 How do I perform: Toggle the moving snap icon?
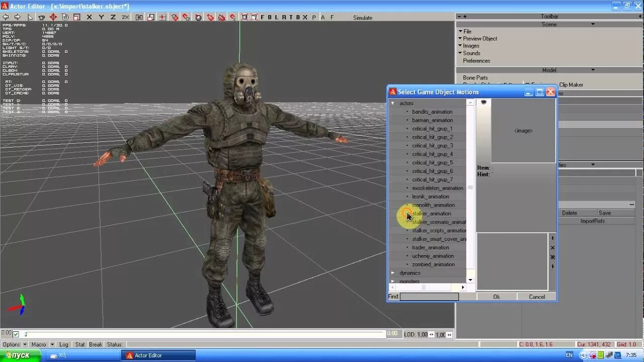(x=233, y=17)
